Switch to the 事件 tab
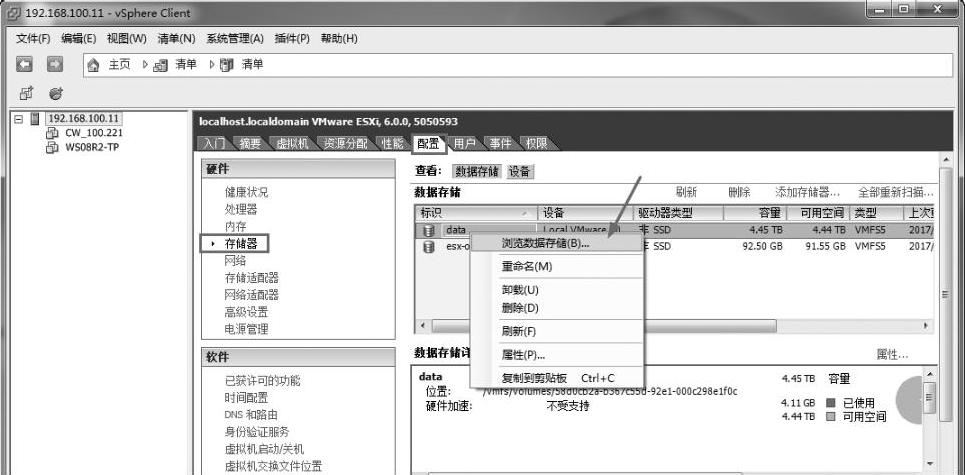 point(501,143)
